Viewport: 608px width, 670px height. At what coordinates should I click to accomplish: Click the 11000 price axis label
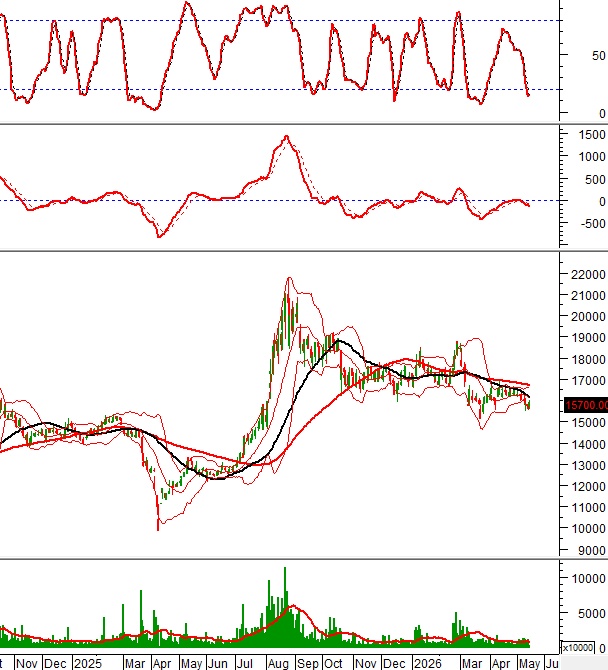[x=588, y=508]
